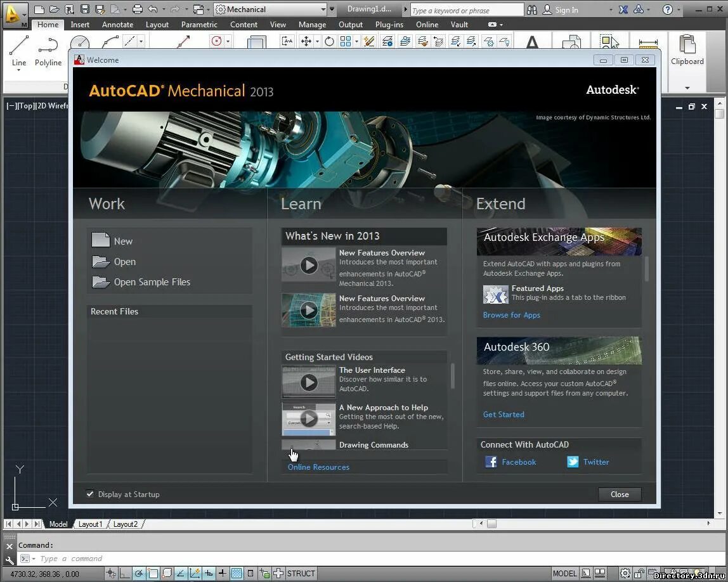Open the Vault ribbon tab

(459, 25)
